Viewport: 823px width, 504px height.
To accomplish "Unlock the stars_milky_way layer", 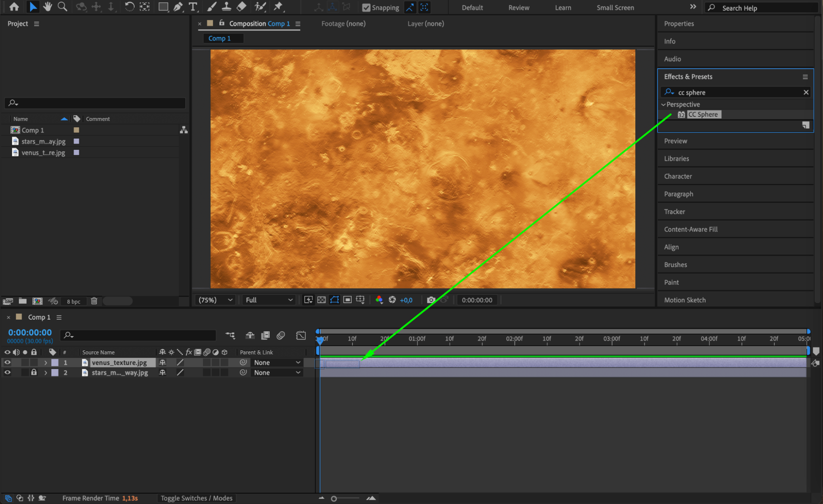I will tap(34, 372).
